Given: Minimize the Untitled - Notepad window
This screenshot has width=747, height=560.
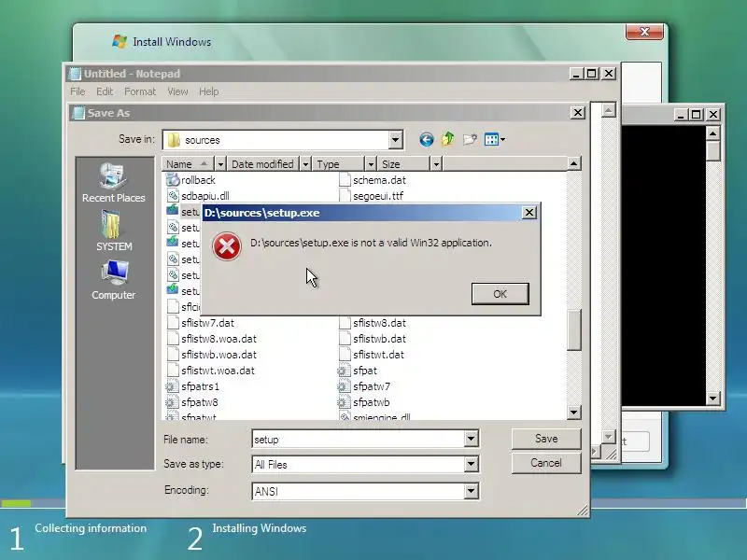Looking at the screenshot, I should pos(576,74).
